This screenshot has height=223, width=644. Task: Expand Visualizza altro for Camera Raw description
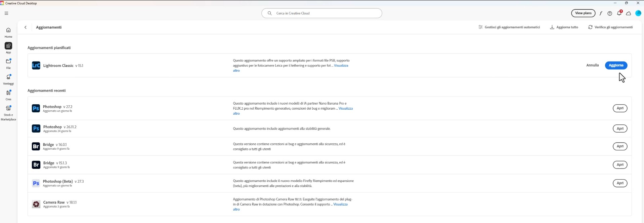pos(340,205)
